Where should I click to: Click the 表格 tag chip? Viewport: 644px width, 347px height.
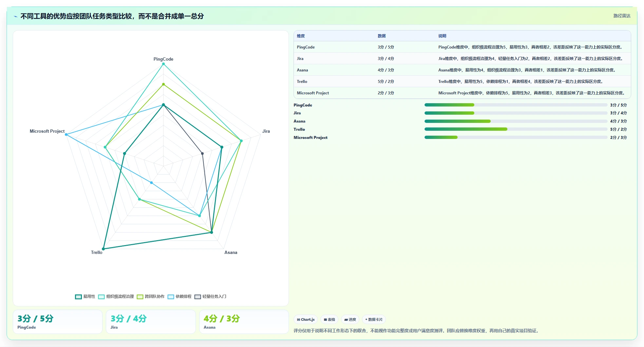coord(329,319)
